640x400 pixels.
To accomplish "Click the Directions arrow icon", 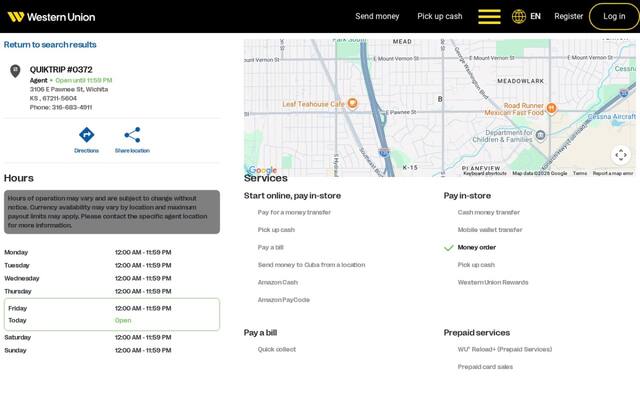I will tap(87, 135).
